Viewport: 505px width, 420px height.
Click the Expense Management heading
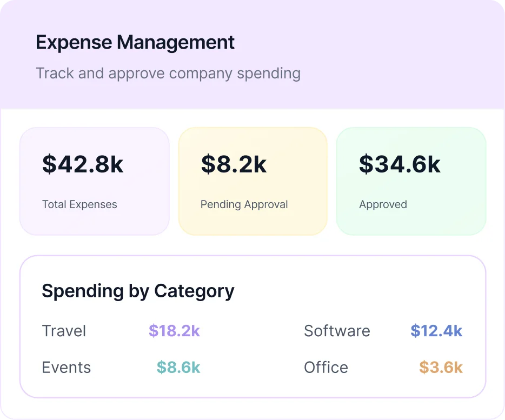pos(135,42)
